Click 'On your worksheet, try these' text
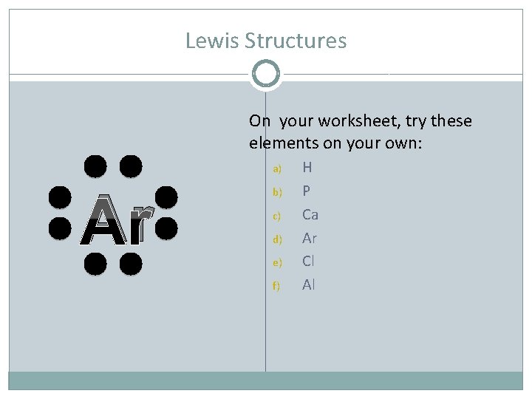532x399 pixels. coord(360,120)
